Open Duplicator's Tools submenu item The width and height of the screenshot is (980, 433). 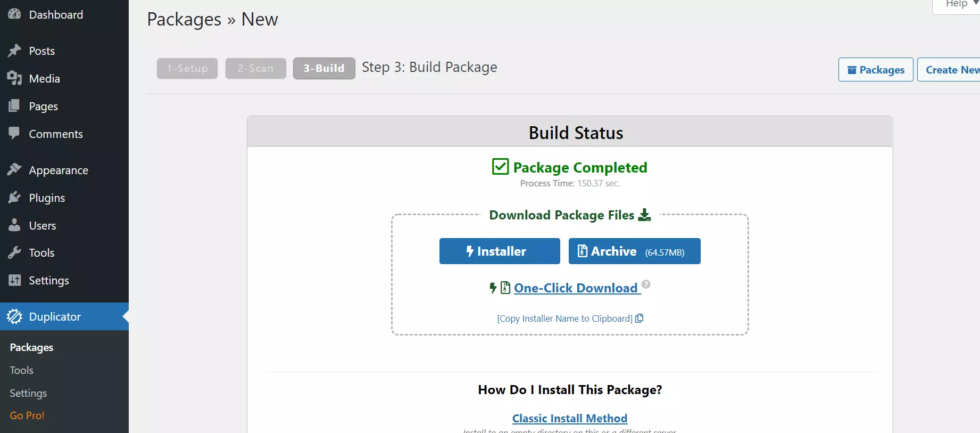point(21,370)
